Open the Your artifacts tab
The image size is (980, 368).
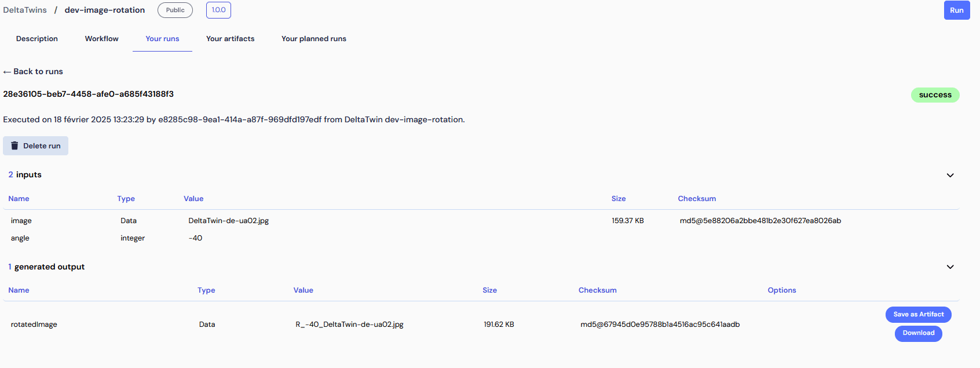[230, 39]
